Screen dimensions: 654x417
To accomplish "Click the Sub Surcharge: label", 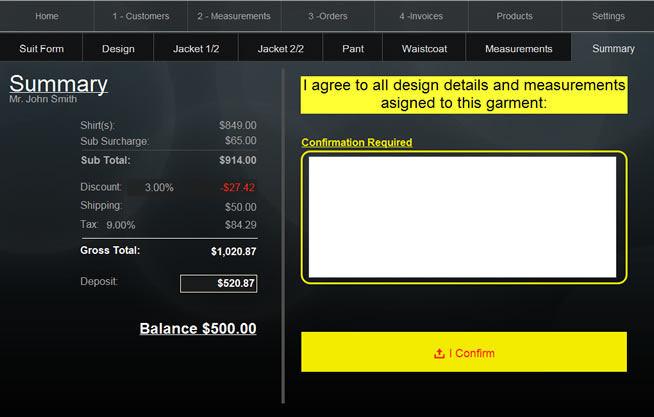I will [x=115, y=141].
